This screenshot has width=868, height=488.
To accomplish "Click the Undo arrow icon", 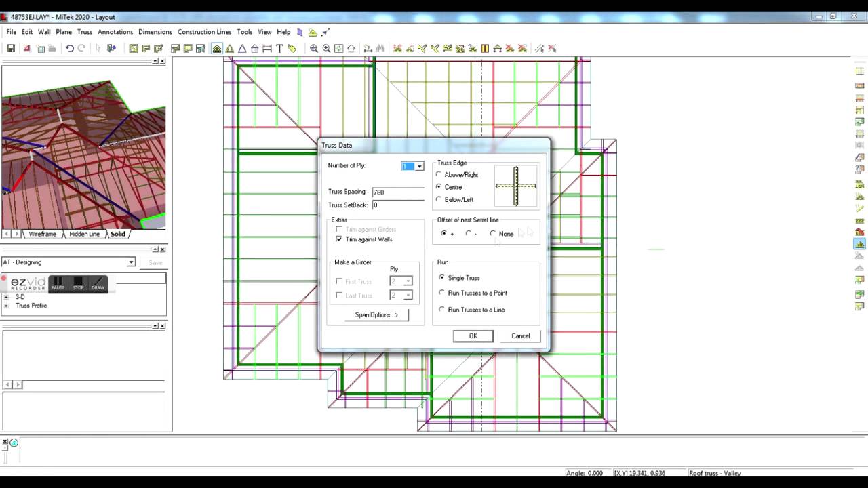I will 69,49.
